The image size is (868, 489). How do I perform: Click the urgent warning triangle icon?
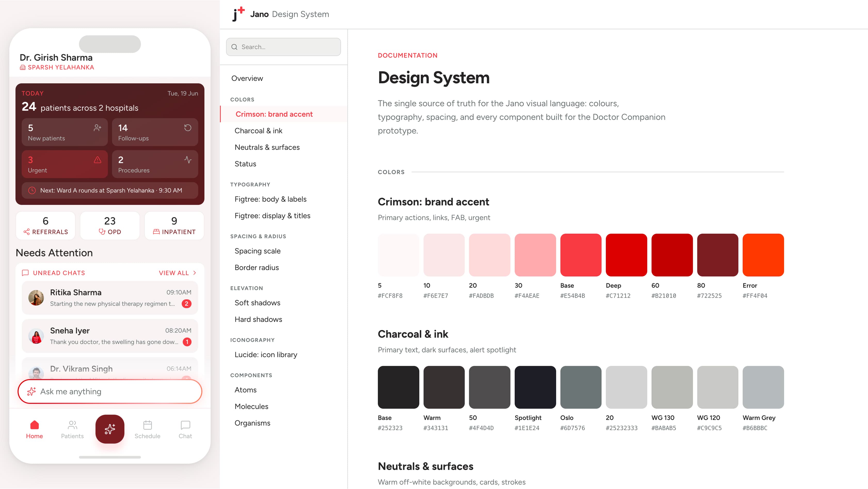click(97, 160)
